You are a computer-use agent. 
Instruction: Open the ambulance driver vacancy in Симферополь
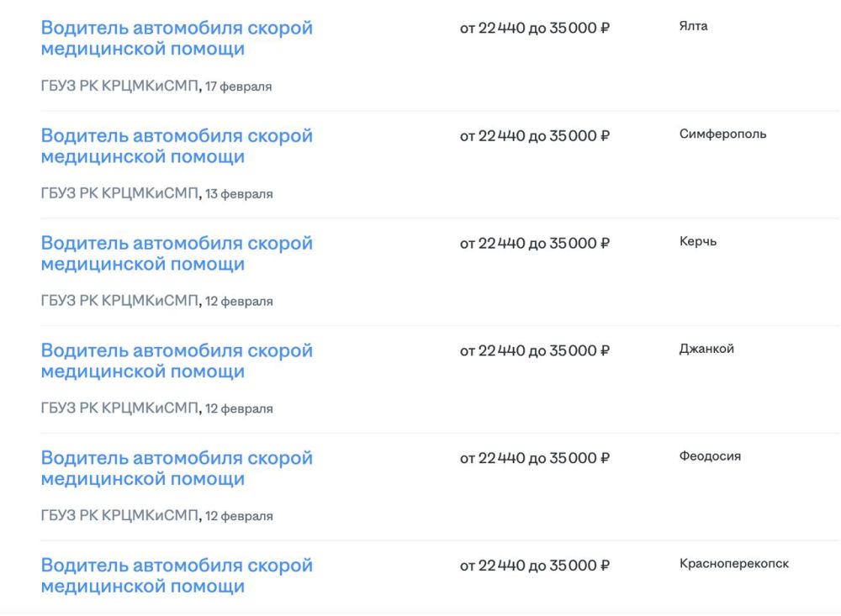(177, 145)
